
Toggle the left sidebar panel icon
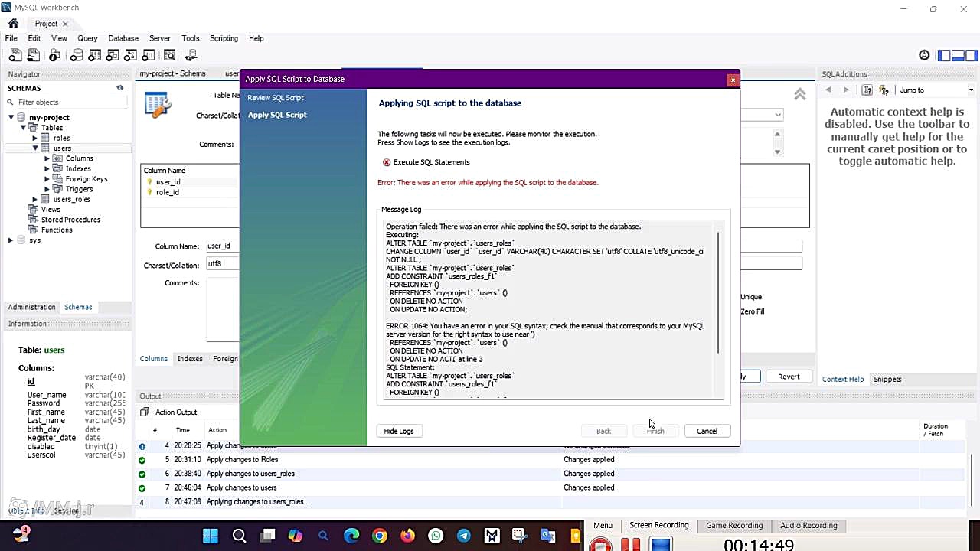[945, 55]
